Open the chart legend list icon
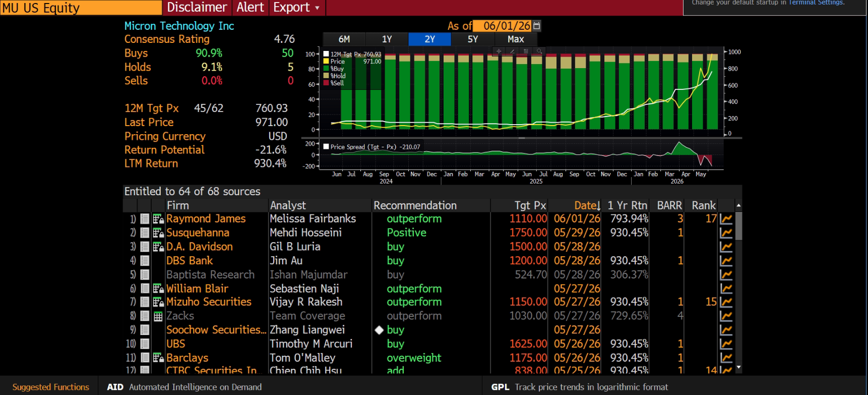Image resolution: width=868 pixels, height=395 pixels. 526,51
